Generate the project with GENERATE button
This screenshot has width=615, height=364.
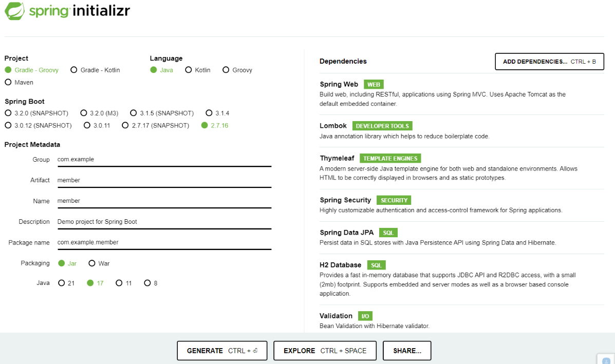tap(222, 351)
